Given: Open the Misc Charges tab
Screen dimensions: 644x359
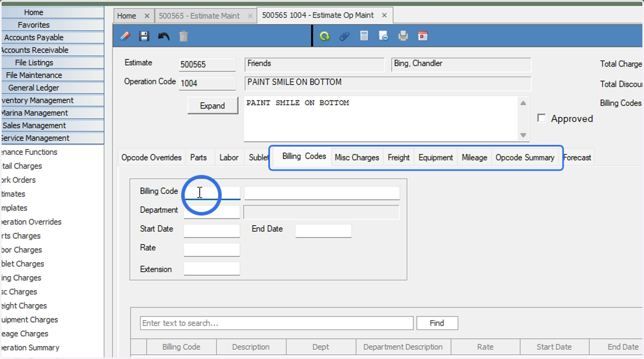Looking at the screenshot, I should click(357, 157).
